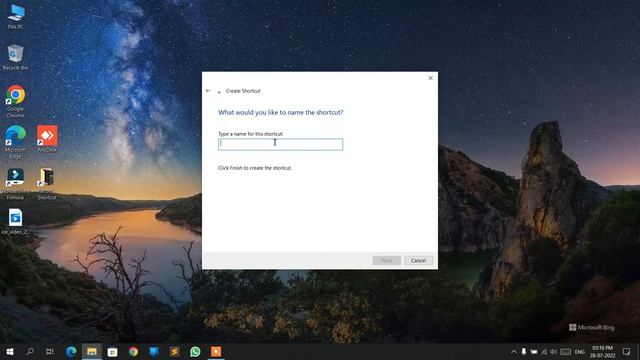Launch Chrome from the taskbar
The image size is (640, 360).
[x=133, y=351]
